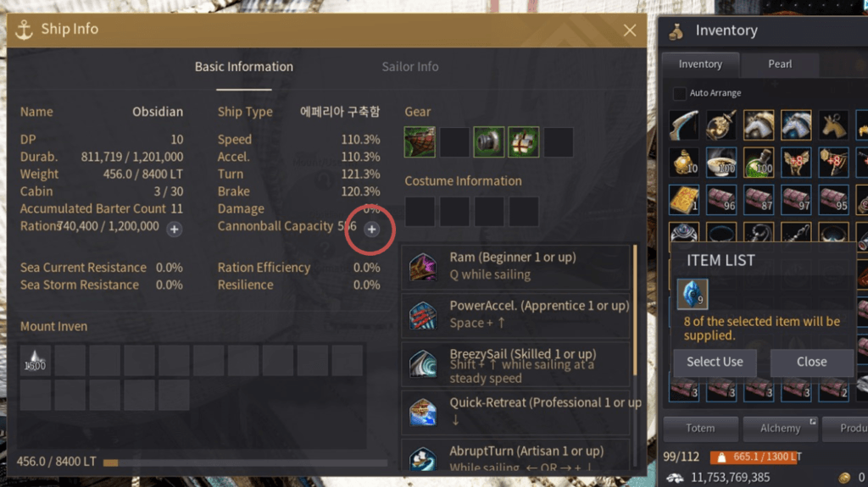The image size is (868, 487).
Task: Add rations with the plus button
Action: click(175, 230)
